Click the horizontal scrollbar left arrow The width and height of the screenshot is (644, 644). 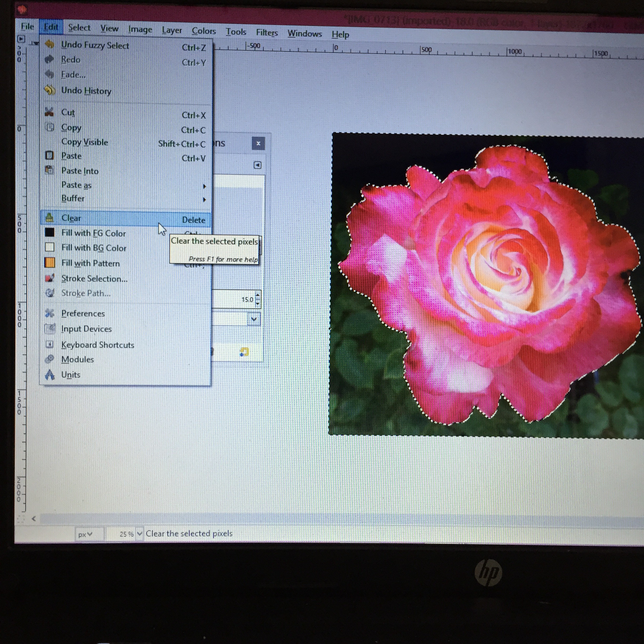(x=33, y=518)
